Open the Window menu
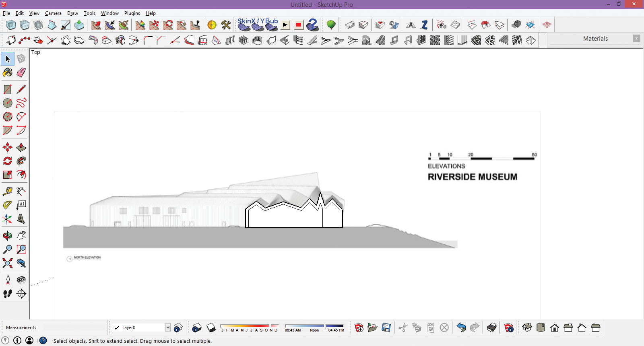This screenshot has height=346, width=644. tap(109, 13)
